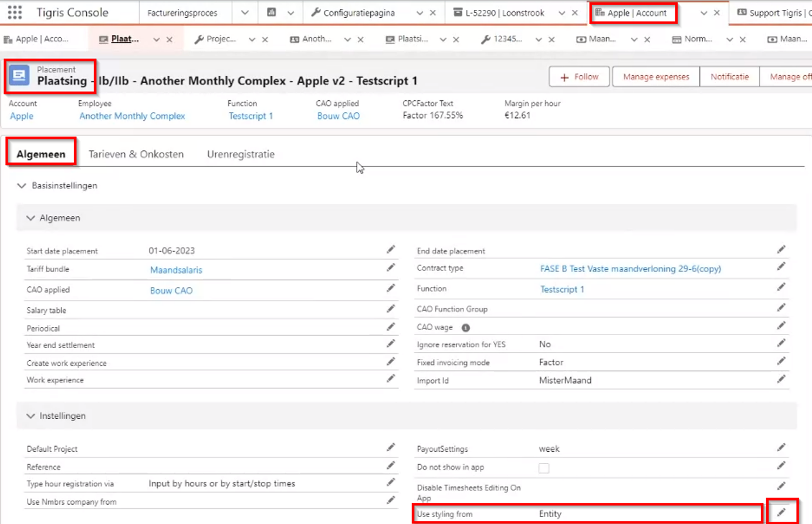Edit CAO applied via pencil icon
This screenshot has height=524, width=812.
click(391, 288)
